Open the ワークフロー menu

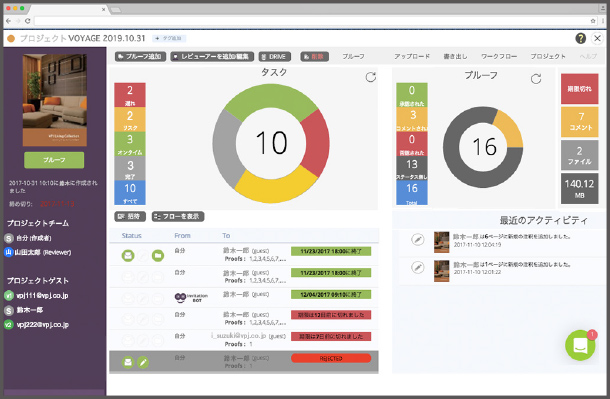click(499, 57)
